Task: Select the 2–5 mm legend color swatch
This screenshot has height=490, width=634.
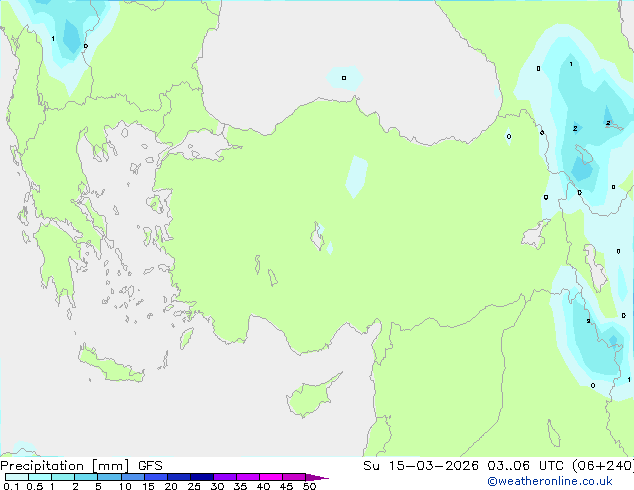Action: click(86, 477)
